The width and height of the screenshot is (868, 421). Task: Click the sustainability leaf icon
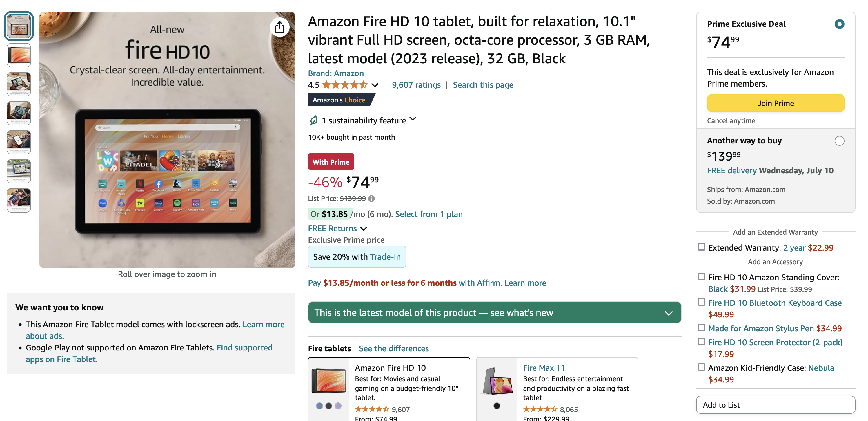[313, 120]
